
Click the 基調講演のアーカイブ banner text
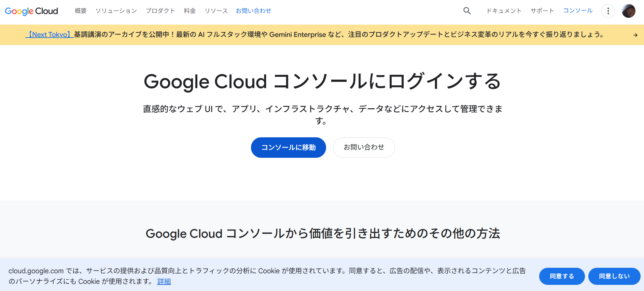tap(339, 34)
